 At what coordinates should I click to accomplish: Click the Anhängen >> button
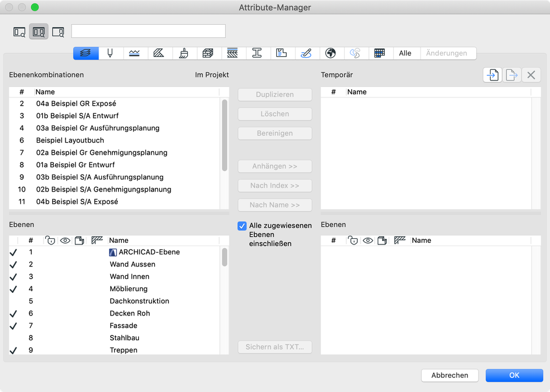click(x=275, y=166)
